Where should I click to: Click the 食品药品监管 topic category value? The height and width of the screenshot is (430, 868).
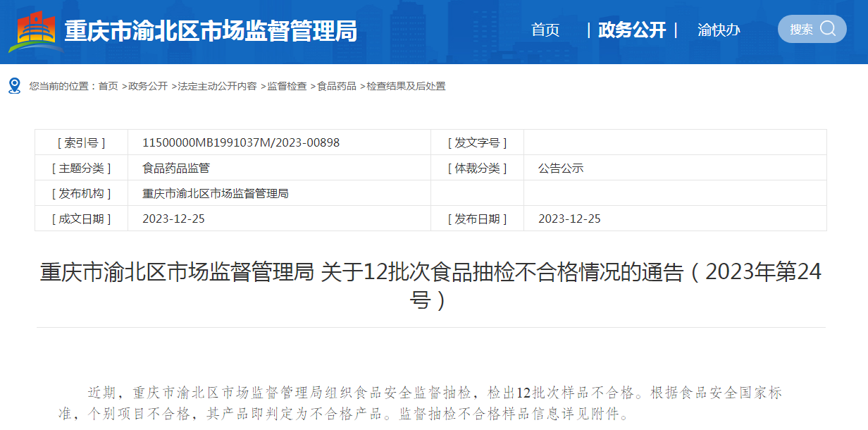[176, 168]
